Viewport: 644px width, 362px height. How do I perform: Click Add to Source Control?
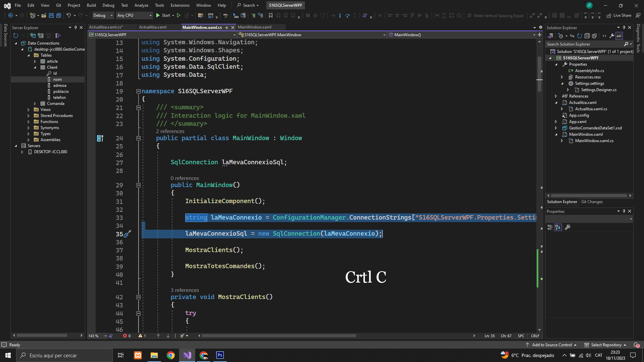(x=552, y=345)
